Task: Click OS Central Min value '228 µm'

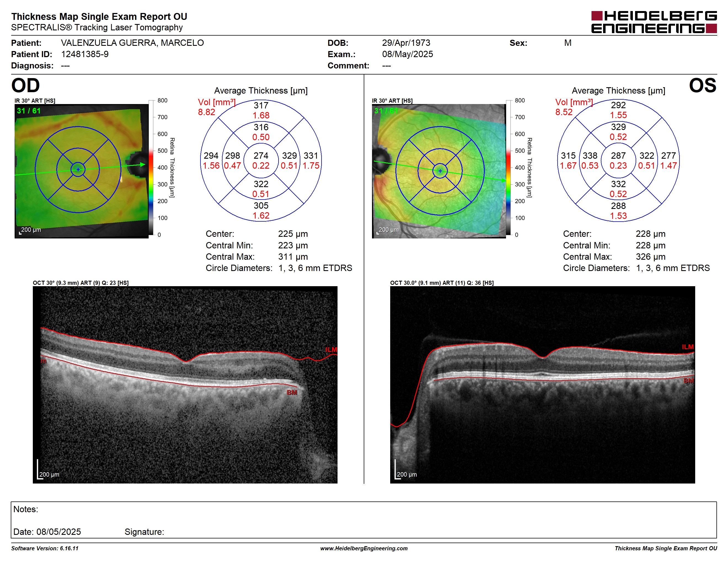Action: [650, 245]
